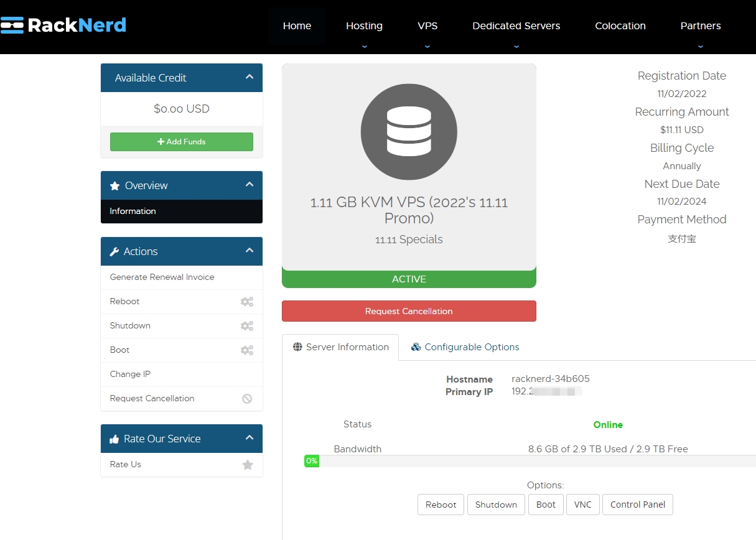The image size is (756, 540).
Task: Click the gears icon in the Boot row
Action: tap(247, 350)
